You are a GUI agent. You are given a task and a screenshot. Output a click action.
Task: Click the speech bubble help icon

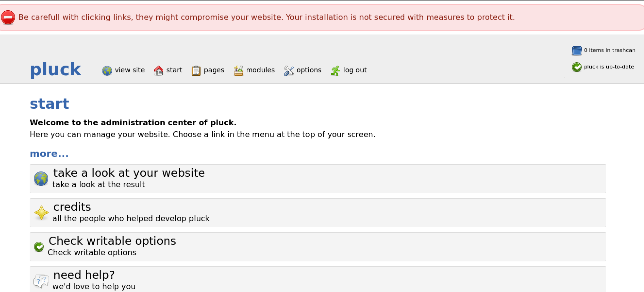(x=41, y=281)
